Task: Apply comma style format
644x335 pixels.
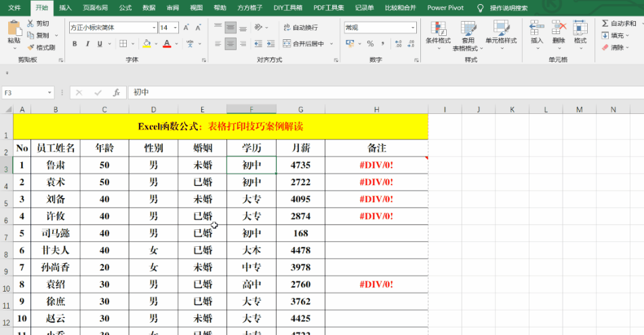Action: pos(383,43)
